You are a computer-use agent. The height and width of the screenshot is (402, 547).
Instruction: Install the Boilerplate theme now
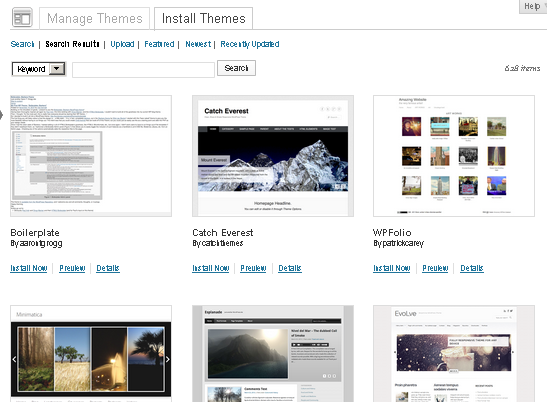pyautogui.click(x=29, y=268)
